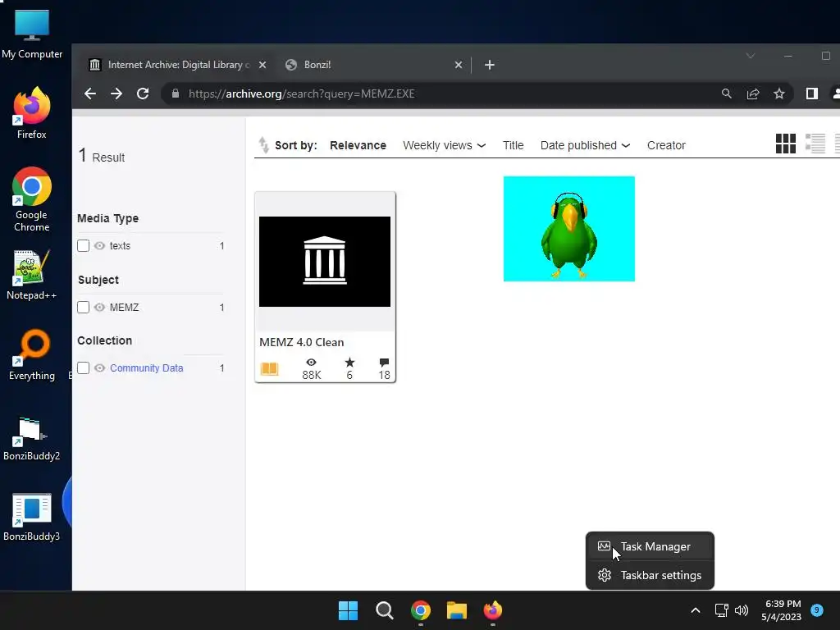Click Chrome icon in the taskbar
Viewport: 840px width, 630px height.
[x=421, y=610]
